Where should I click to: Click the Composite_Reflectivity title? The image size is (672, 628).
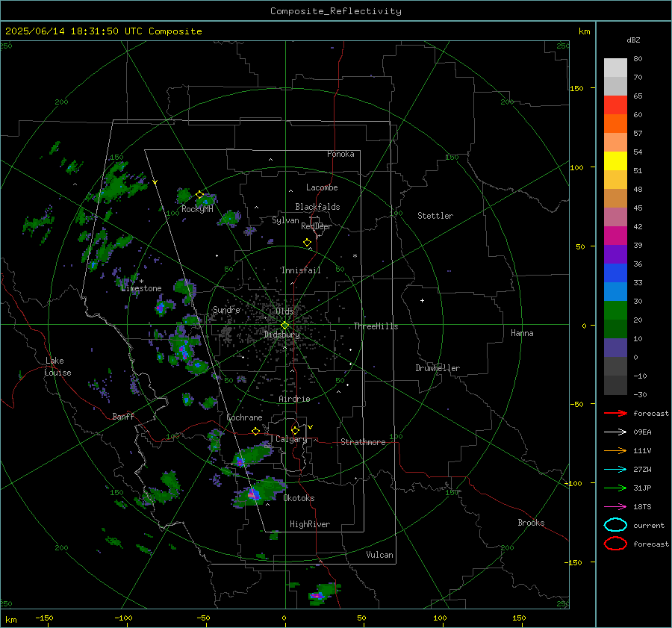point(336,11)
